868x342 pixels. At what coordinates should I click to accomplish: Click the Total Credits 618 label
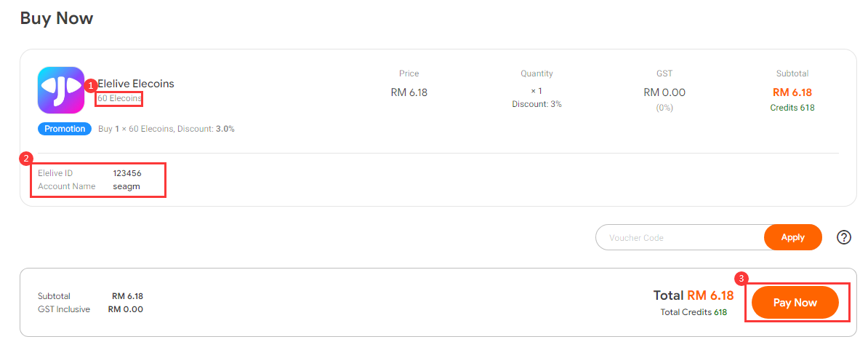point(694,312)
